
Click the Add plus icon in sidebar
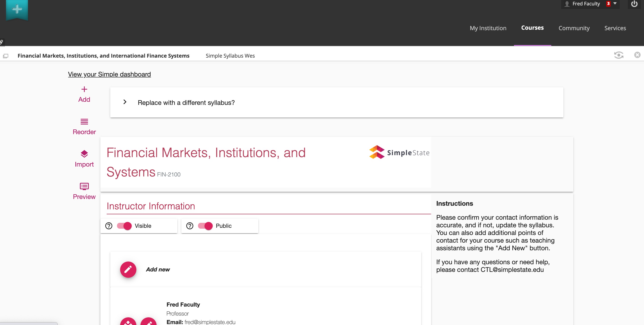pyautogui.click(x=84, y=89)
